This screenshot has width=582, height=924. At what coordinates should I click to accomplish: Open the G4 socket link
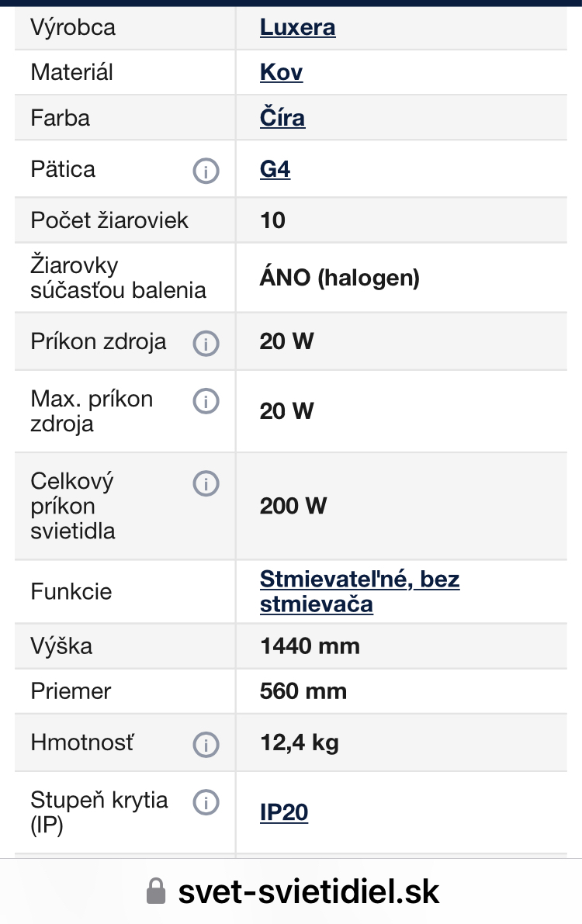(x=275, y=169)
